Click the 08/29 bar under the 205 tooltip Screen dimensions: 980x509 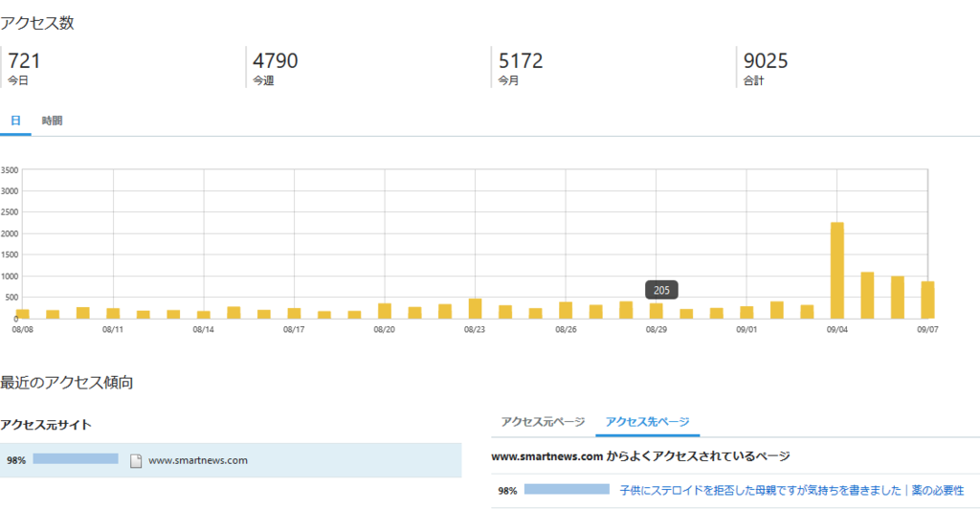pyautogui.click(x=656, y=311)
